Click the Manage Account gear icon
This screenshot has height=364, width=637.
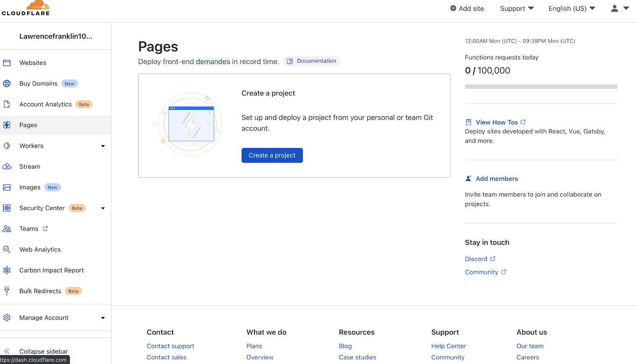7,317
